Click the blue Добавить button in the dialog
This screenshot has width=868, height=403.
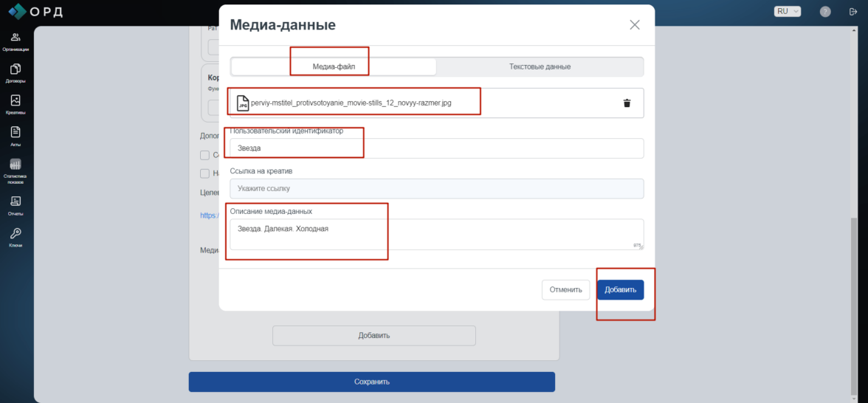(x=620, y=290)
